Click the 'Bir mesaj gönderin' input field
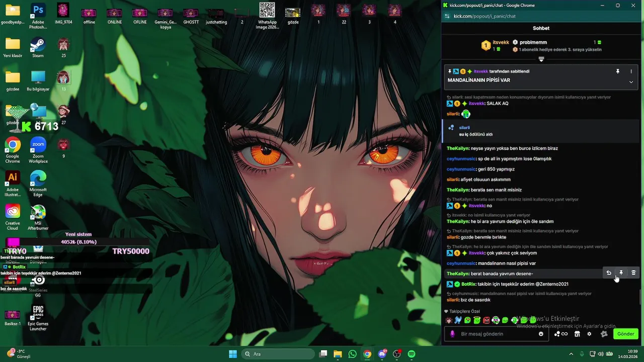 (497, 334)
